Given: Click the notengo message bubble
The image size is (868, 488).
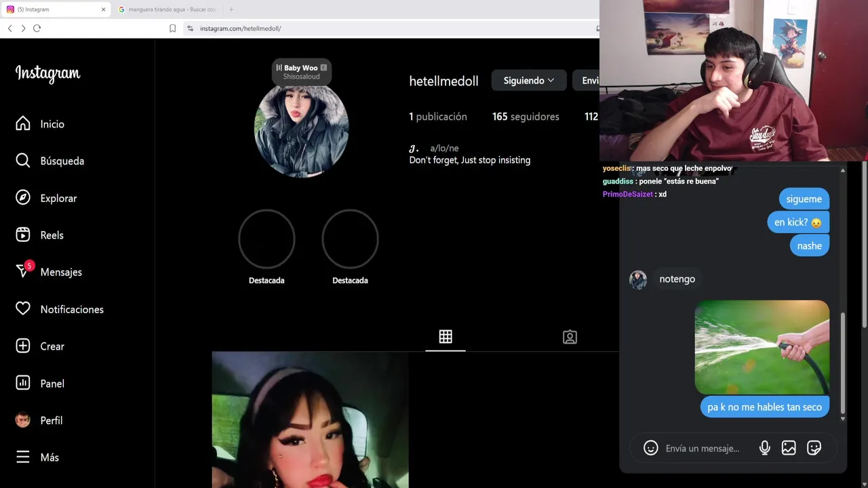Looking at the screenshot, I should [677, 279].
